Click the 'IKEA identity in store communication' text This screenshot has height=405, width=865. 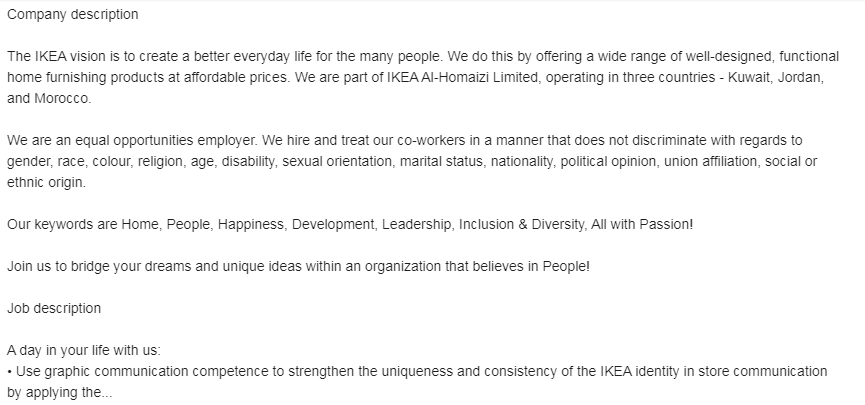[714, 371]
